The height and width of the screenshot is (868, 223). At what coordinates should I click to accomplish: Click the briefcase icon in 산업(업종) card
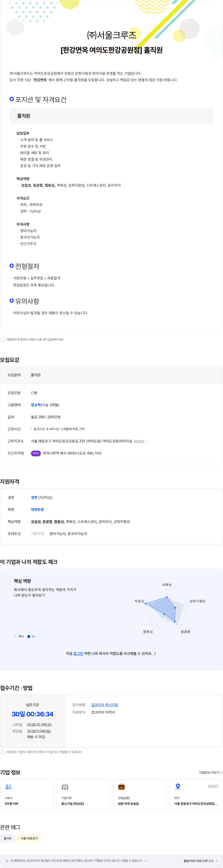121,787
